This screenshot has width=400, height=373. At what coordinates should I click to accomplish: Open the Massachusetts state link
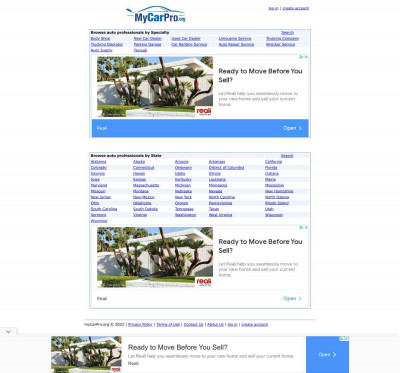point(146,185)
